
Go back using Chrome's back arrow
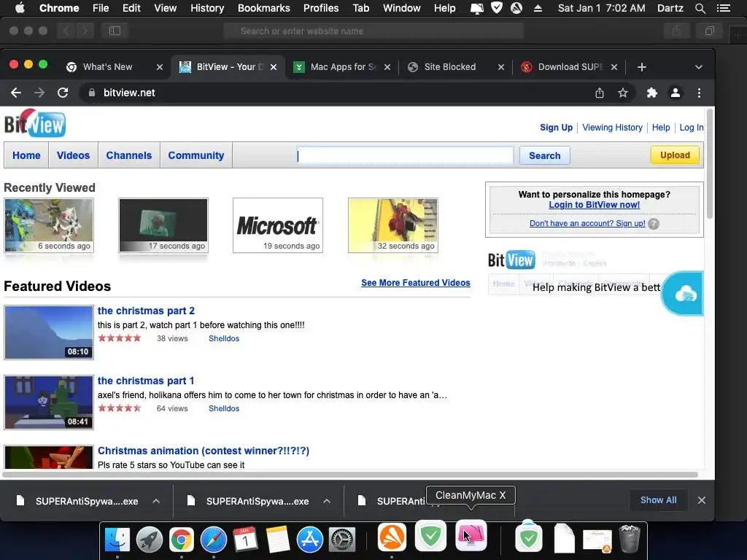(16, 93)
